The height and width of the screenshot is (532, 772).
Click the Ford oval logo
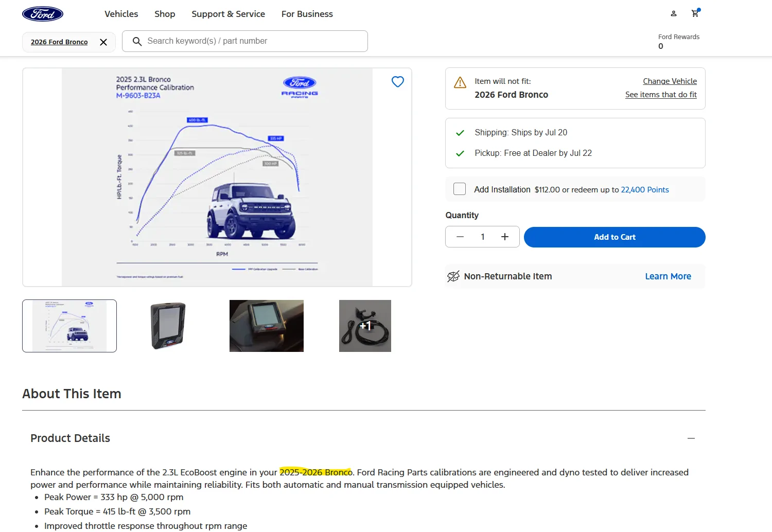point(43,14)
